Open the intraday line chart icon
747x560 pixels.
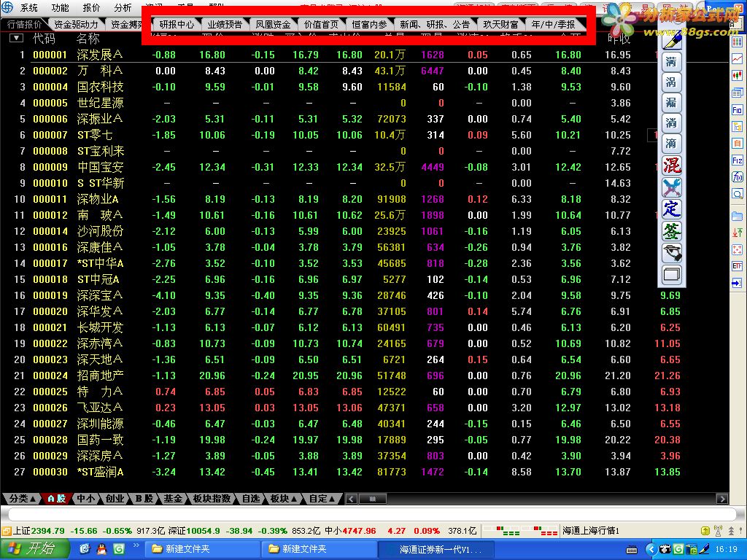click(737, 59)
